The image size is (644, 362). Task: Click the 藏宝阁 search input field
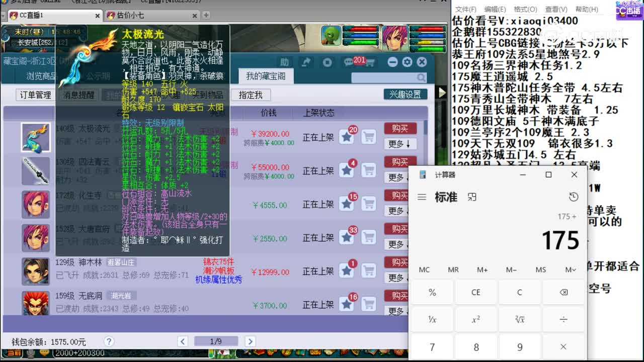click(x=384, y=77)
